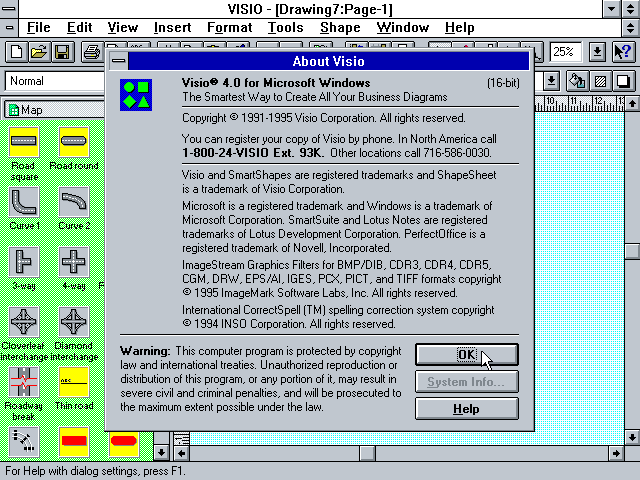Click the horizontal scrollbar left arrow
Screen dimensions: 640x480
click(182, 453)
